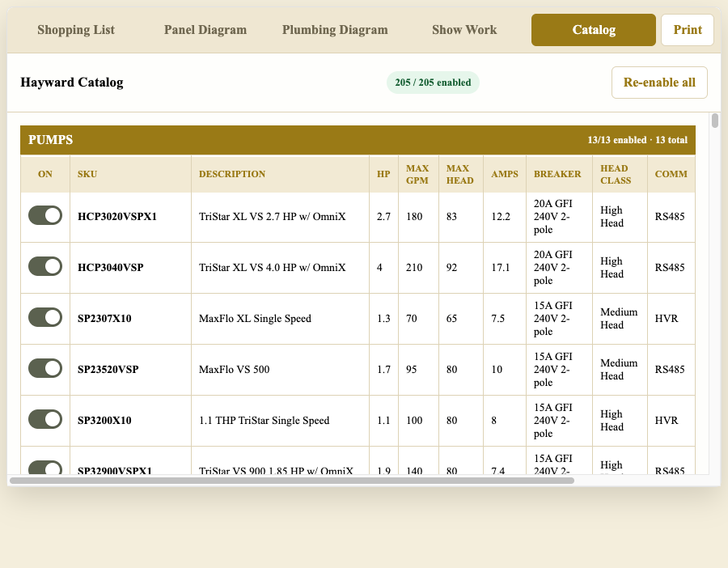Screen dimensions: 728x568
Task: Select SKU text HCP3040VSP
Action: tap(111, 268)
